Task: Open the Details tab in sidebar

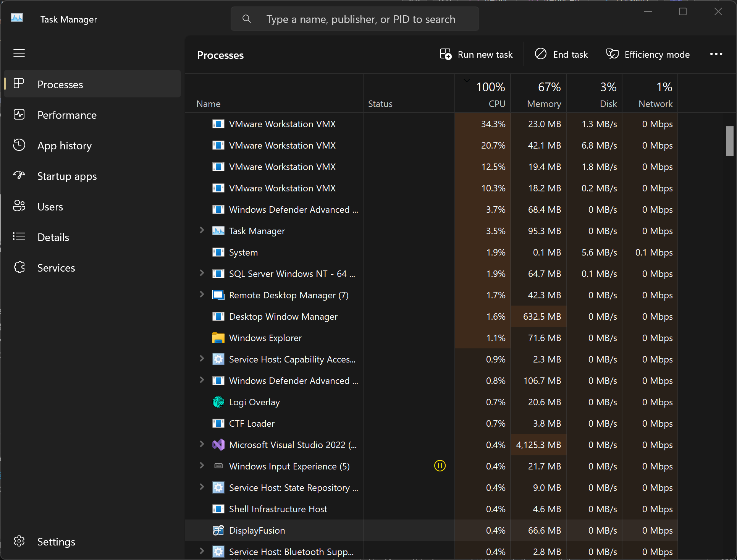Action: tap(53, 237)
